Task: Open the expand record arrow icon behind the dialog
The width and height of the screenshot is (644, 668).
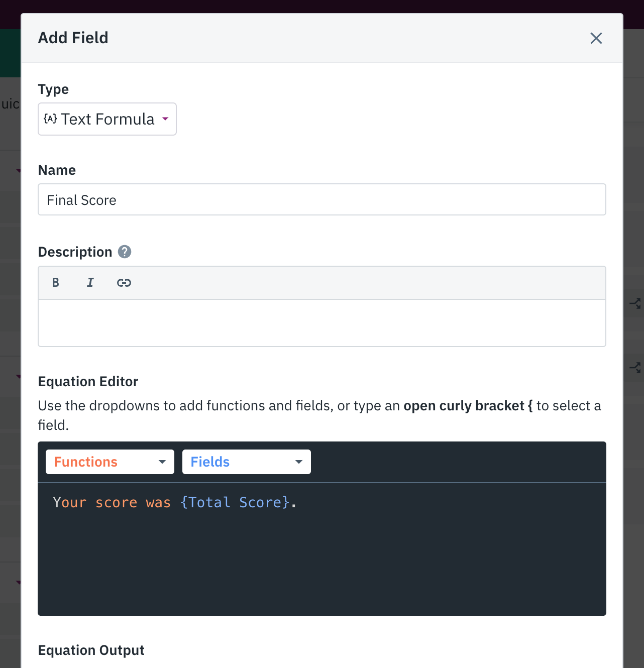Action: (x=635, y=303)
